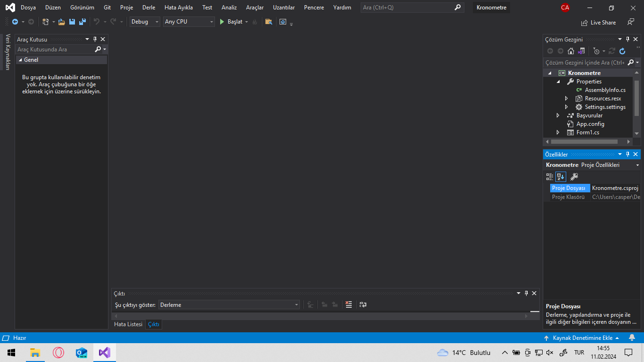
Task: Toggle Alphabetical sort in Özellikler
Action: click(x=561, y=177)
